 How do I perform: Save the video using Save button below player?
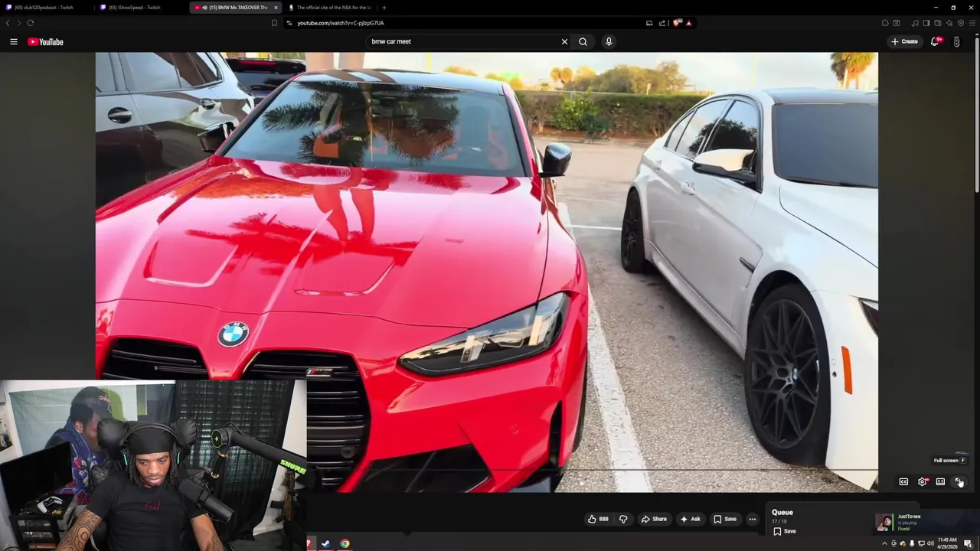725,520
